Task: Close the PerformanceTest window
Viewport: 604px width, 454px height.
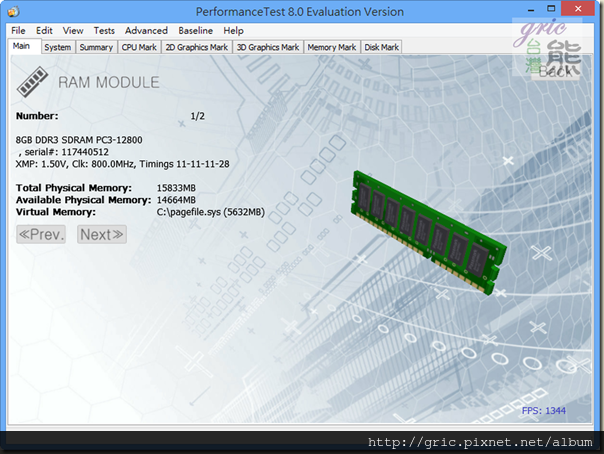Action: (x=578, y=8)
